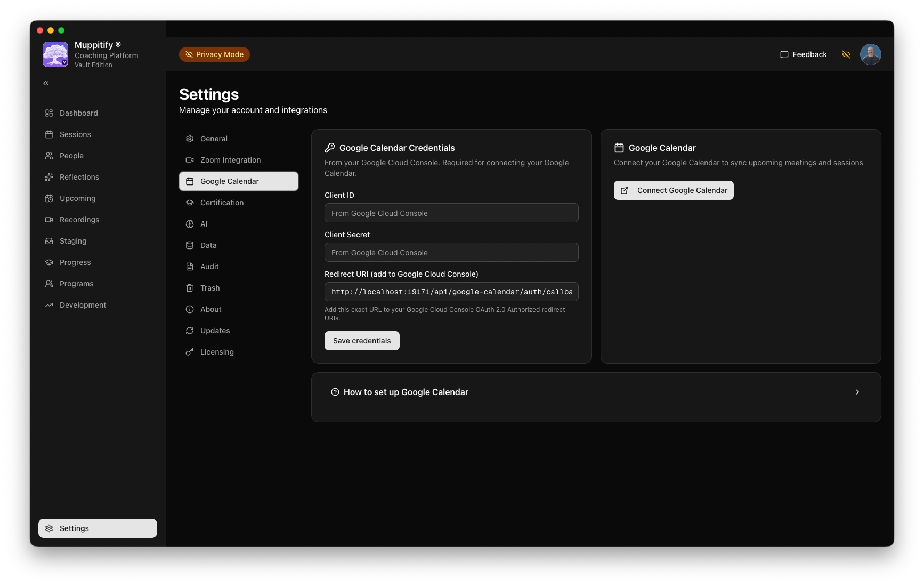
Task: Open the Licensing key settings
Action: (x=216, y=352)
